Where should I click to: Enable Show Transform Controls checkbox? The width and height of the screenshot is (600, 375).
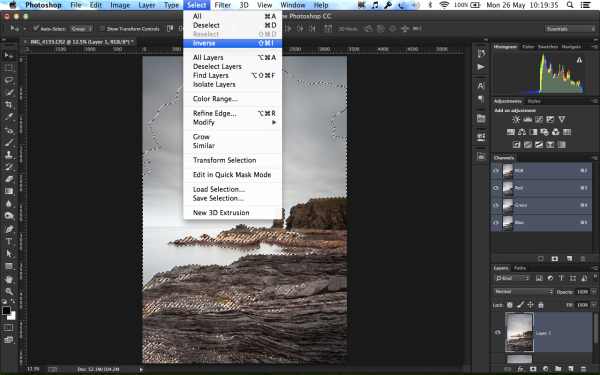(102, 28)
